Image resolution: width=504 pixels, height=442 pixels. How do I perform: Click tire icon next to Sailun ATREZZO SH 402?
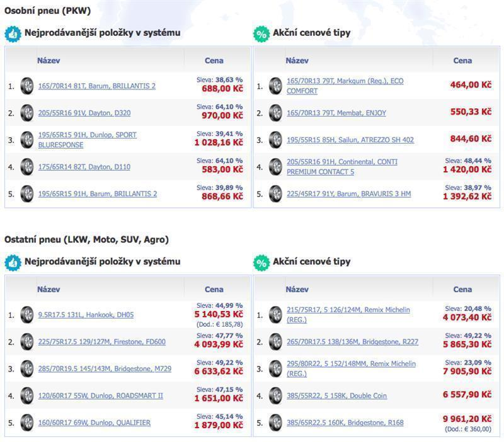[275, 140]
